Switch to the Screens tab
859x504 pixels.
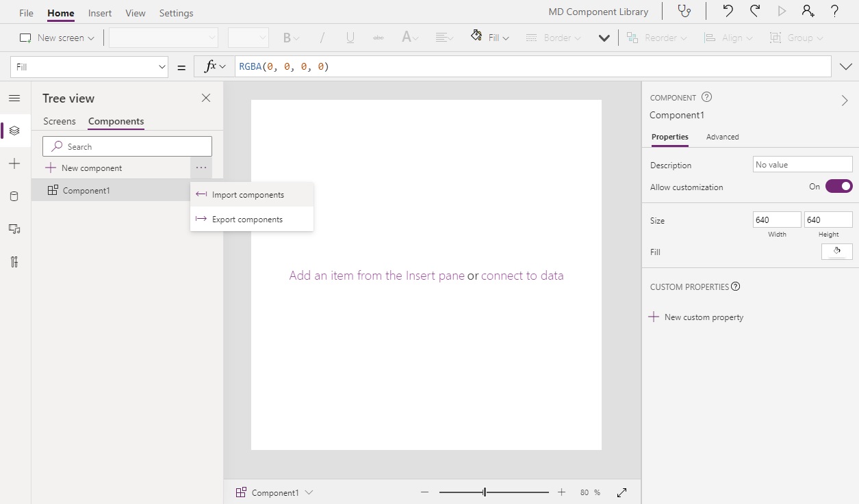coord(60,121)
